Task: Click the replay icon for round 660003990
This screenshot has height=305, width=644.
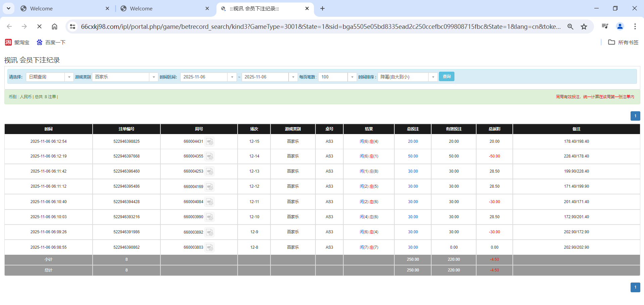Action: [x=210, y=217]
